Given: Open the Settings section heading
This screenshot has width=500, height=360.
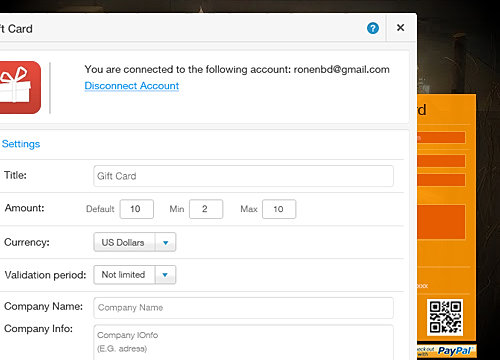Looking at the screenshot, I should coord(21,144).
